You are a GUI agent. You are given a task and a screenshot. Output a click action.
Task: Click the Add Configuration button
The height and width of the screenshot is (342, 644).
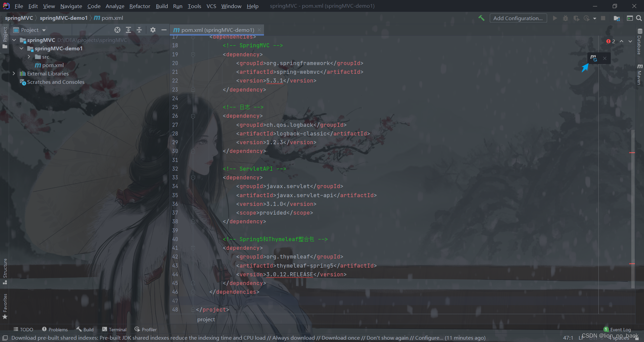pos(518,18)
